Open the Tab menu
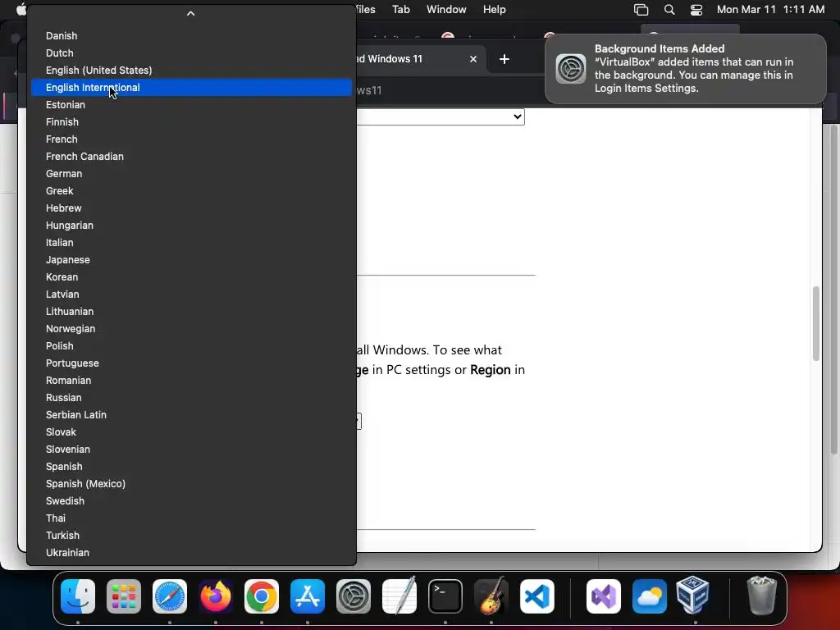 pos(400,10)
